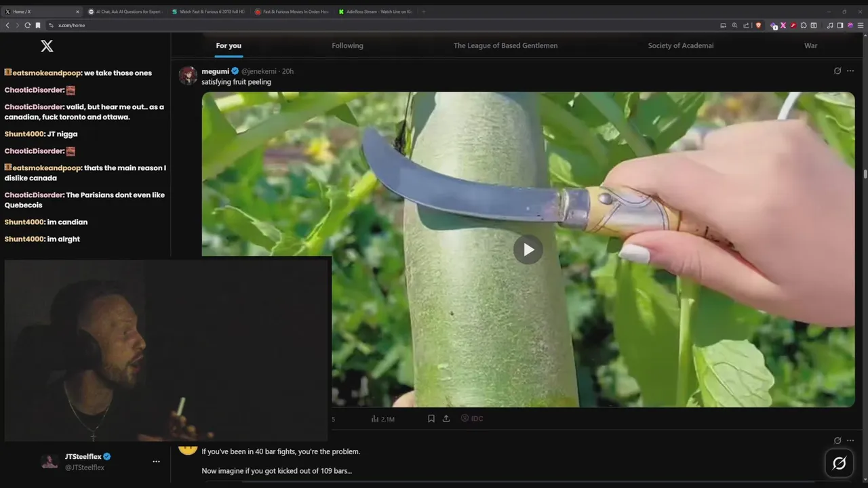Click the screen cast icon in the address bar
This screenshot has height=488, width=868.
click(x=723, y=25)
